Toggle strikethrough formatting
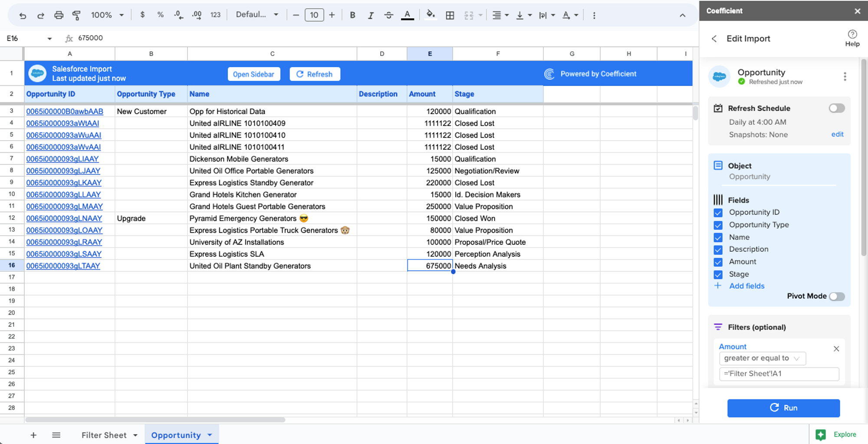This screenshot has width=868, height=444. [388, 15]
